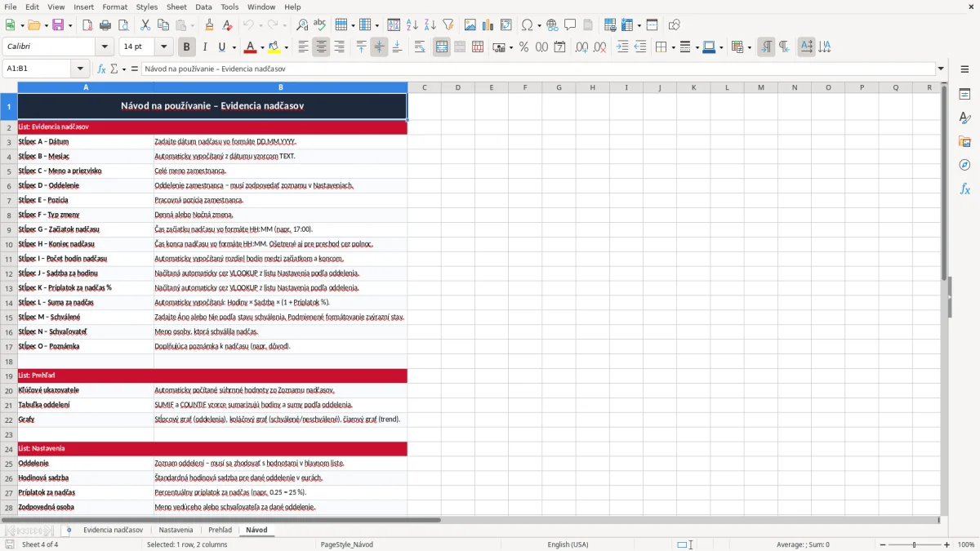Click the Copy icon

pyautogui.click(x=163, y=25)
